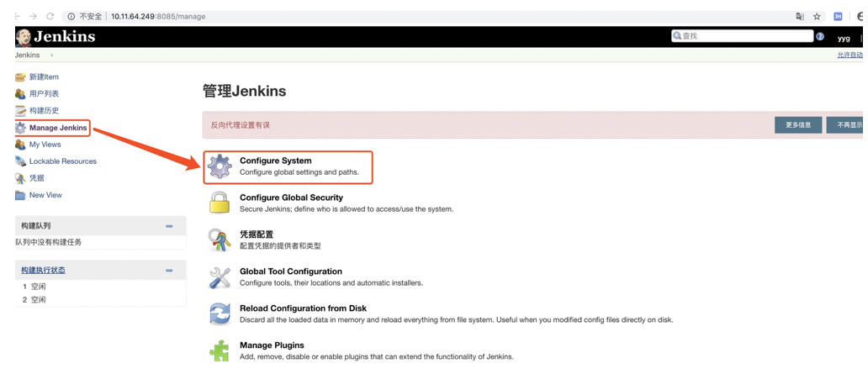Expand the Jenkins breadcrumb arrow menu
This screenshot has height=390, width=868.
coord(52,55)
